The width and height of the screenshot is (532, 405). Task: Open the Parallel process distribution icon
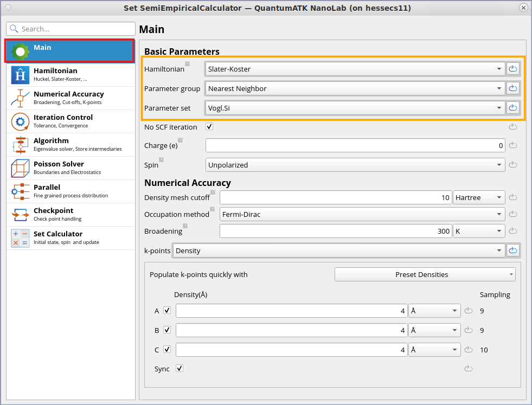click(x=20, y=192)
